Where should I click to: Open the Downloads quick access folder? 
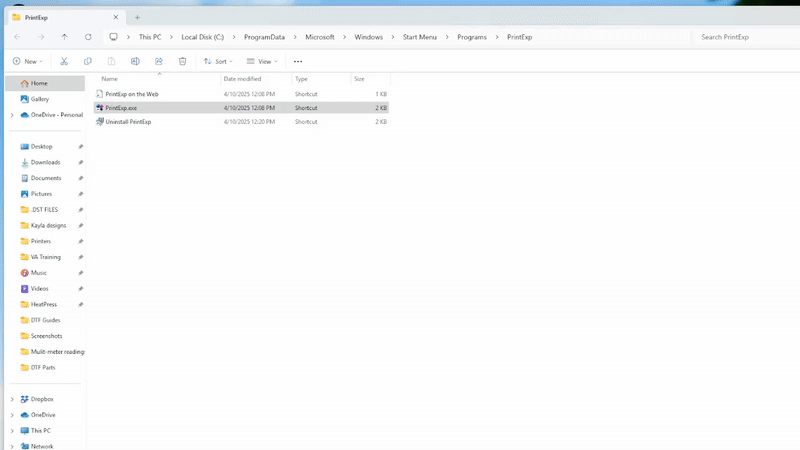coord(45,162)
